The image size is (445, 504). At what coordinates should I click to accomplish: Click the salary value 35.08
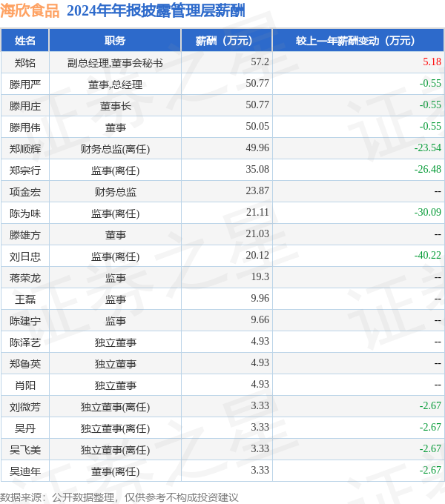(x=257, y=170)
